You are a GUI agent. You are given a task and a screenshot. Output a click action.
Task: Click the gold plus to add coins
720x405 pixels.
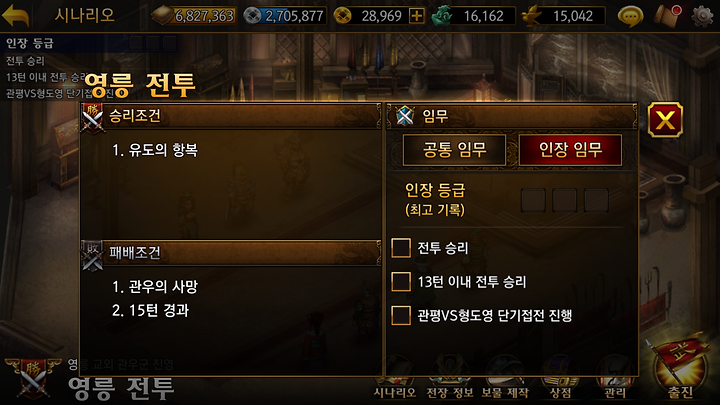click(416, 16)
